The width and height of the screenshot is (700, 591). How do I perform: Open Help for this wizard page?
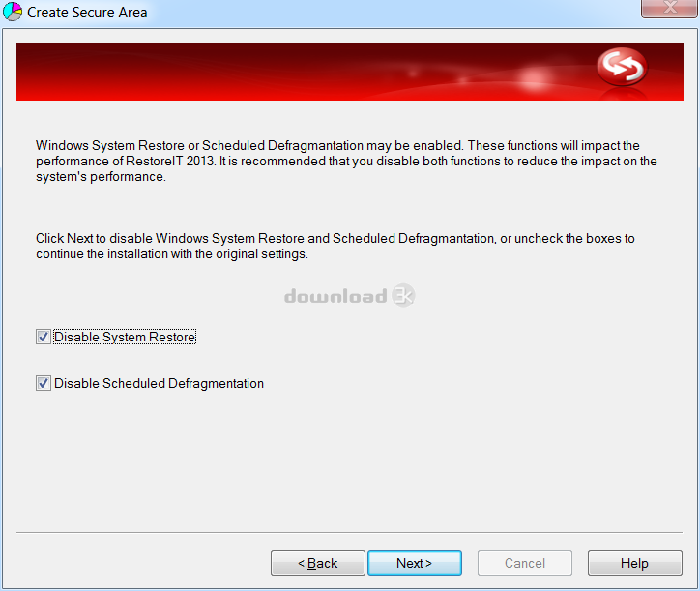click(x=634, y=563)
